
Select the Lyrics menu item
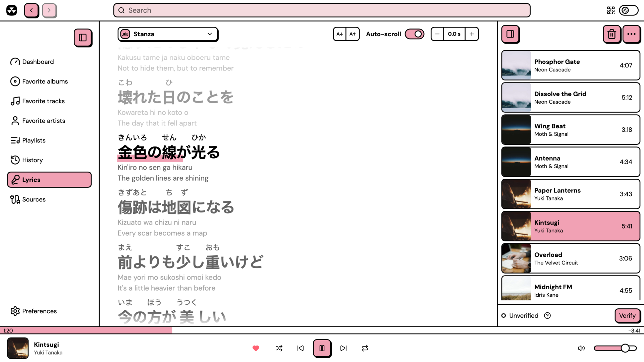coord(49,180)
